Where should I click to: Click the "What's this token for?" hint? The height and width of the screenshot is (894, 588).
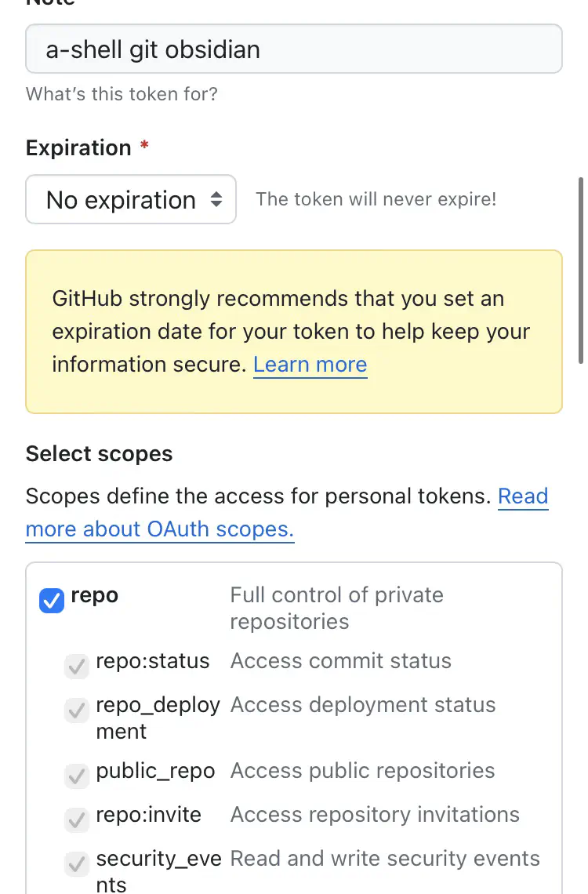[x=122, y=94]
